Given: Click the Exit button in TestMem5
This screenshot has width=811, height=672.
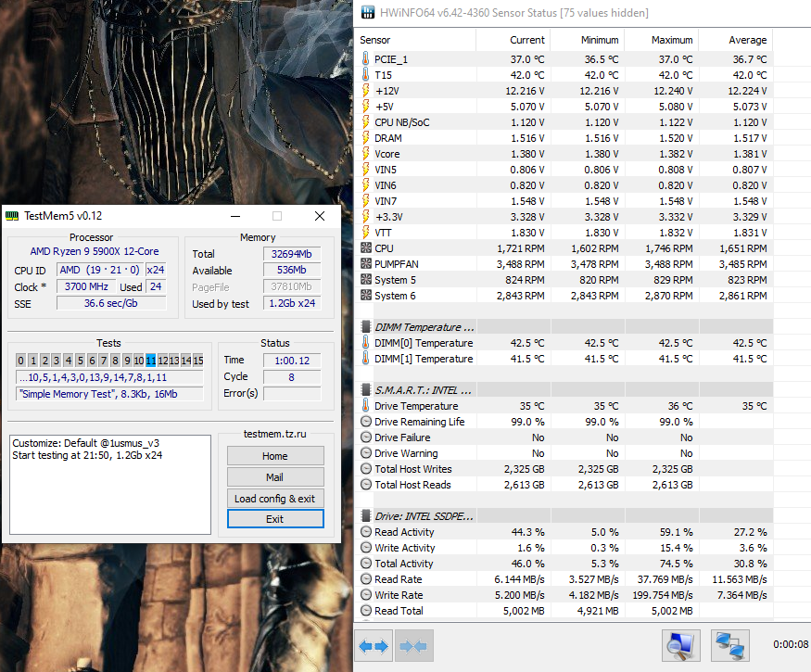Looking at the screenshot, I should [x=275, y=519].
